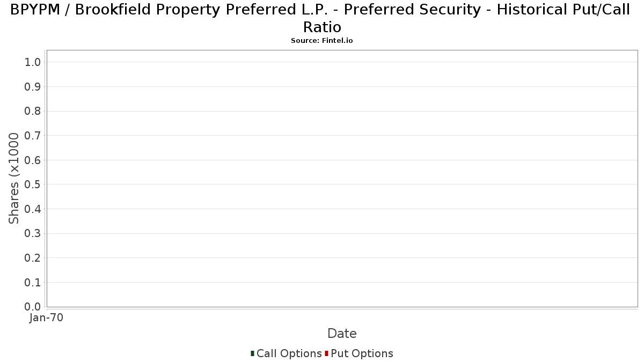The image size is (644, 362).
Task: Click the 0.7 y-axis tick label
Action: 33,136
